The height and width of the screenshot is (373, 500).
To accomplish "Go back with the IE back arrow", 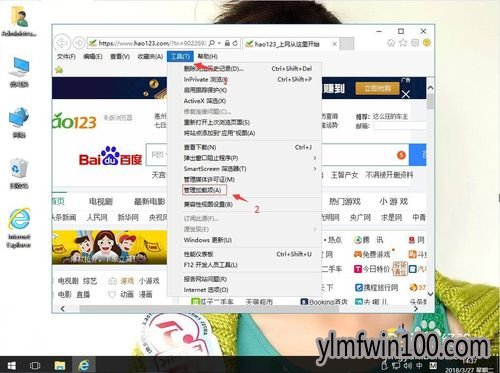I will coord(62,43).
